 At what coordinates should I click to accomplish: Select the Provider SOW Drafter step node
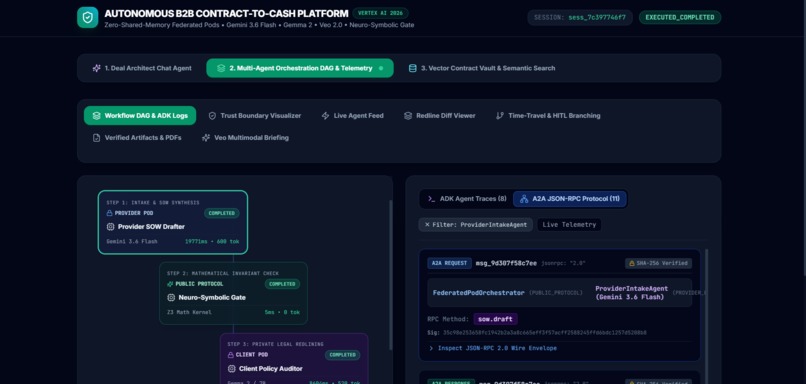[x=173, y=222]
